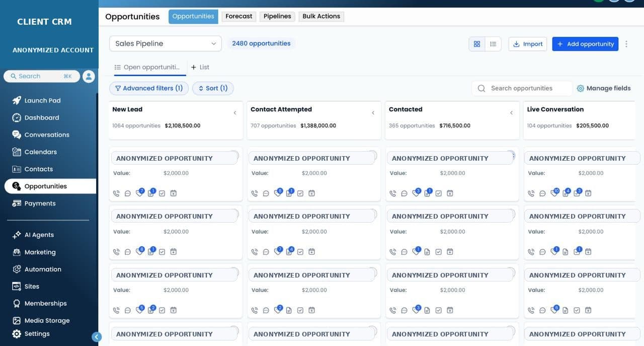Click the chat bubble icon on the first New Lead card
644x346 pixels.
pyautogui.click(x=128, y=193)
